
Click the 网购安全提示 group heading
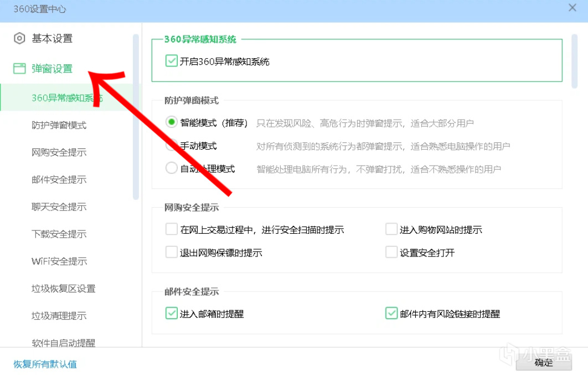pyautogui.click(x=192, y=207)
